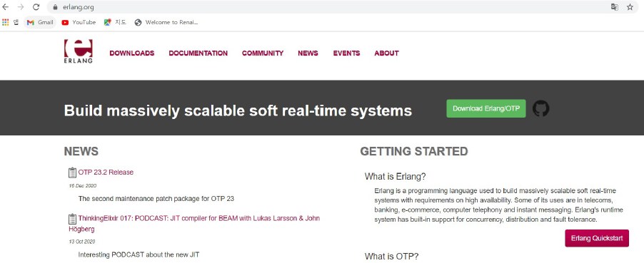The image size is (644, 263).
Task: Click the clipboard icon beside ThinkingElixir 017
Action: click(72, 219)
